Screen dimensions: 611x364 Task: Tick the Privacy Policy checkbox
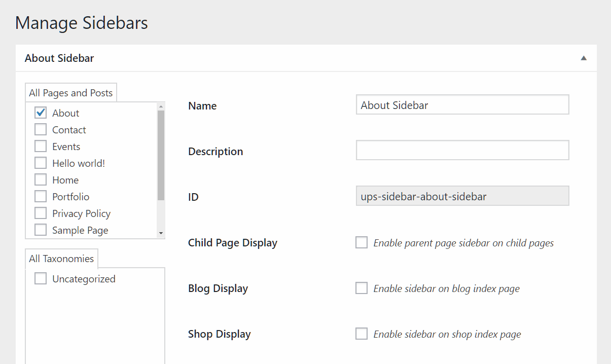41,213
